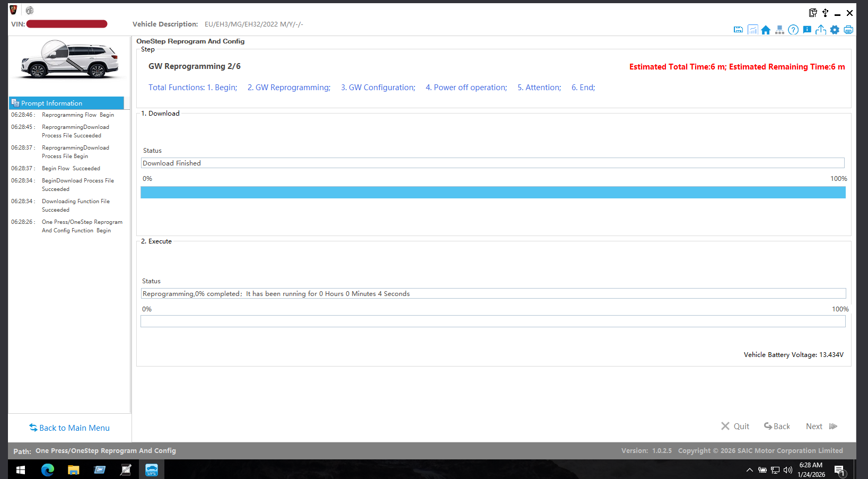The height and width of the screenshot is (479, 868).
Task: Click the USB connection status icon
Action: [x=825, y=13]
